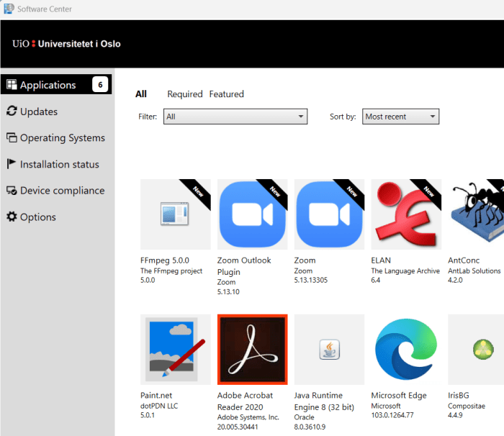Select the IrisBG application icon
Image resolution: width=504 pixels, height=436 pixels.
(476, 349)
